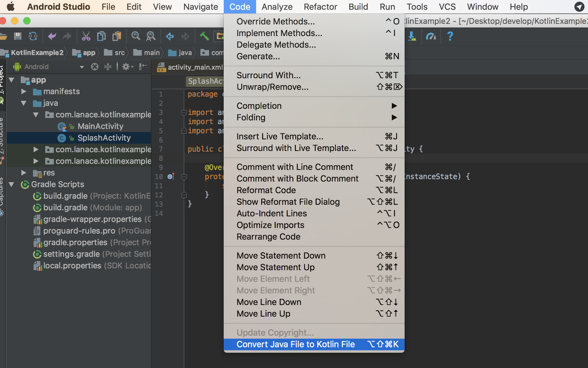The width and height of the screenshot is (588, 368).
Task: Open Project panel settings gear
Action: pos(126,67)
